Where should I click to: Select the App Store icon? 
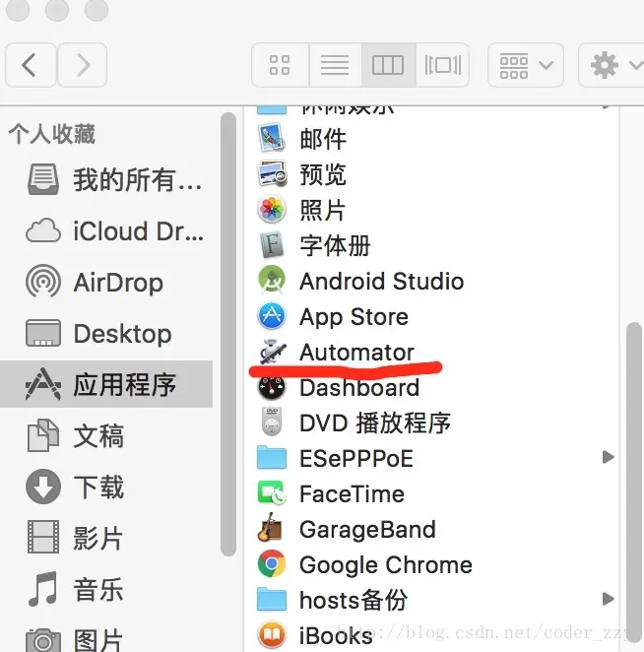click(x=272, y=316)
